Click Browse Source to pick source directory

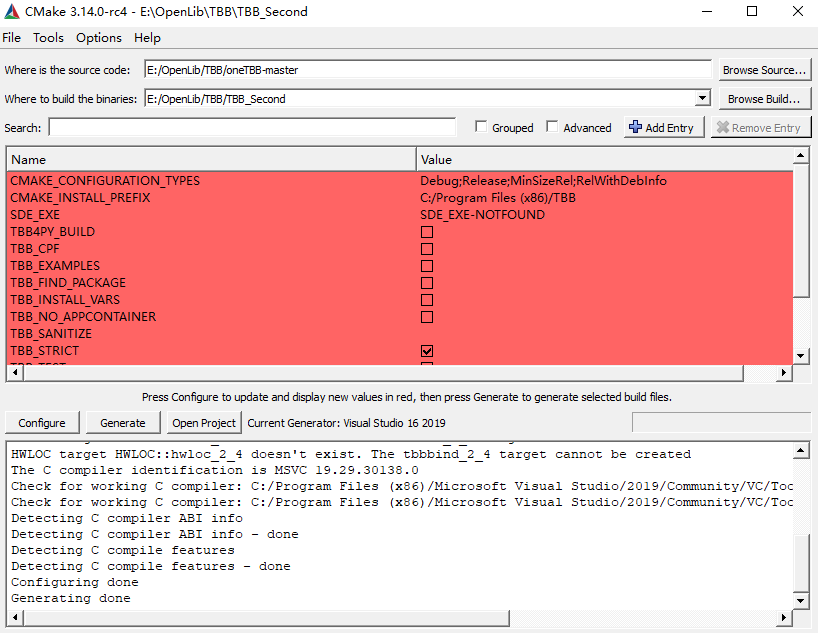click(763, 69)
